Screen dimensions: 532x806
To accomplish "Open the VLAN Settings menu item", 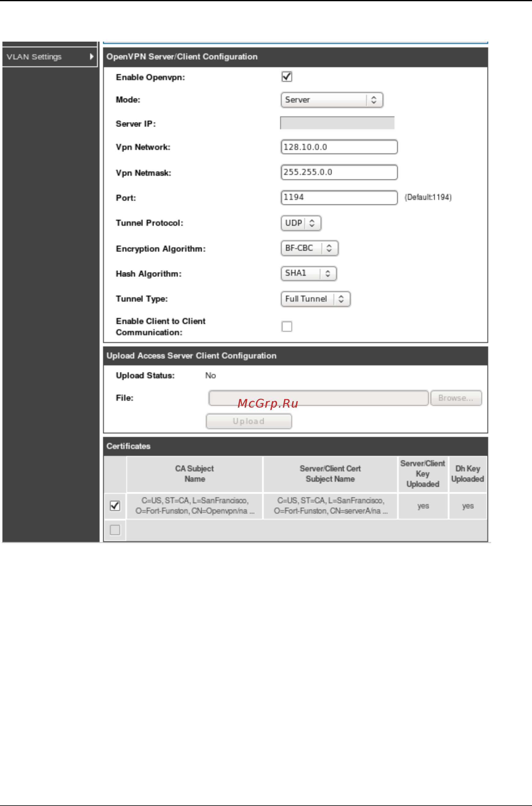I will (x=50, y=57).
